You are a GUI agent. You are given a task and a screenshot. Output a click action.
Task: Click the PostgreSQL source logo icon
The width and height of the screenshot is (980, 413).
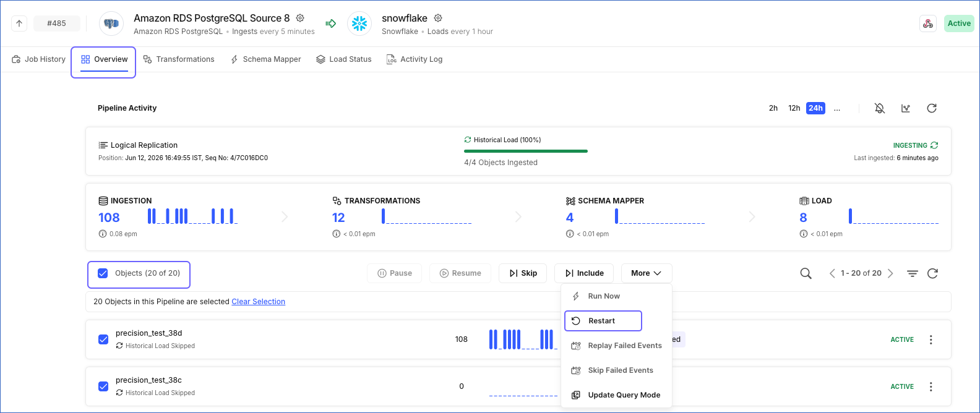click(111, 23)
